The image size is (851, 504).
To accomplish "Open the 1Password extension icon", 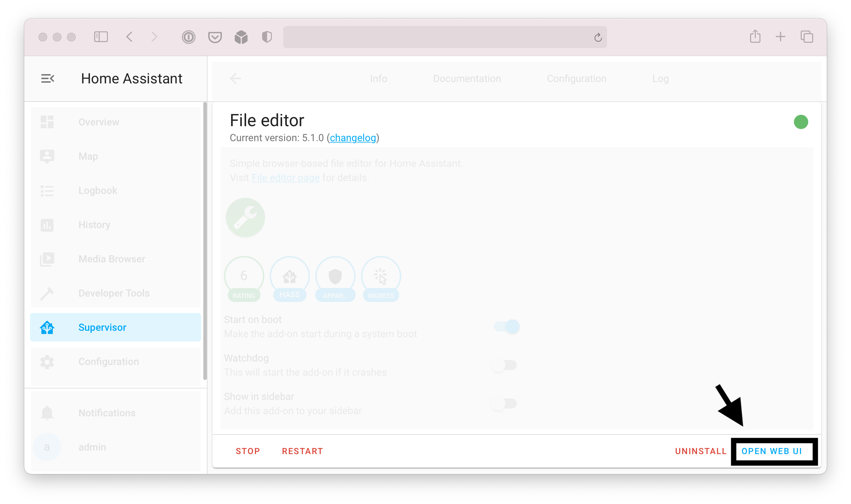I will tap(188, 37).
